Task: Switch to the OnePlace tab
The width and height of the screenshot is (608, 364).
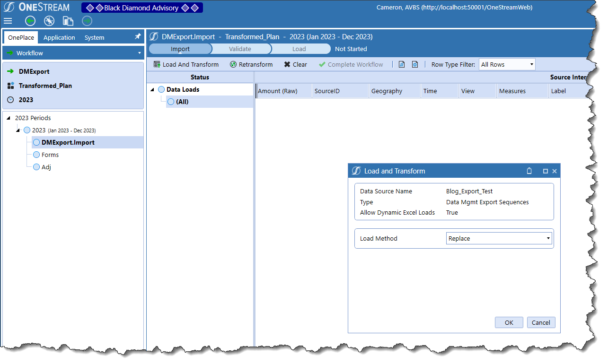Action: pyautogui.click(x=21, y=37)
